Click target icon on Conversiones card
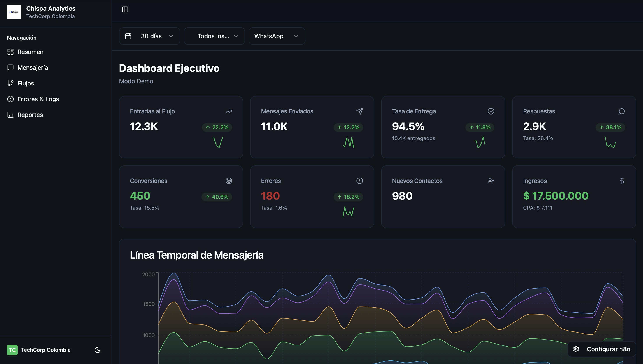The image size is (643, 364). (x=229, y=181)
